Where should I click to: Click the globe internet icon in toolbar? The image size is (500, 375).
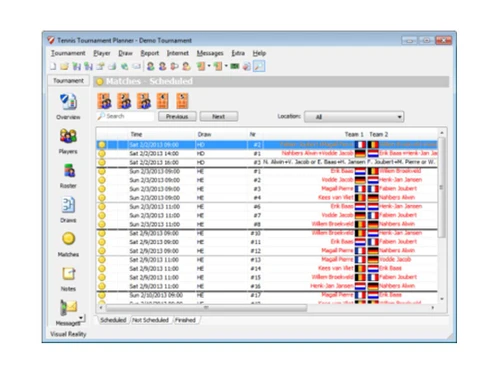[x=124, y=66]
